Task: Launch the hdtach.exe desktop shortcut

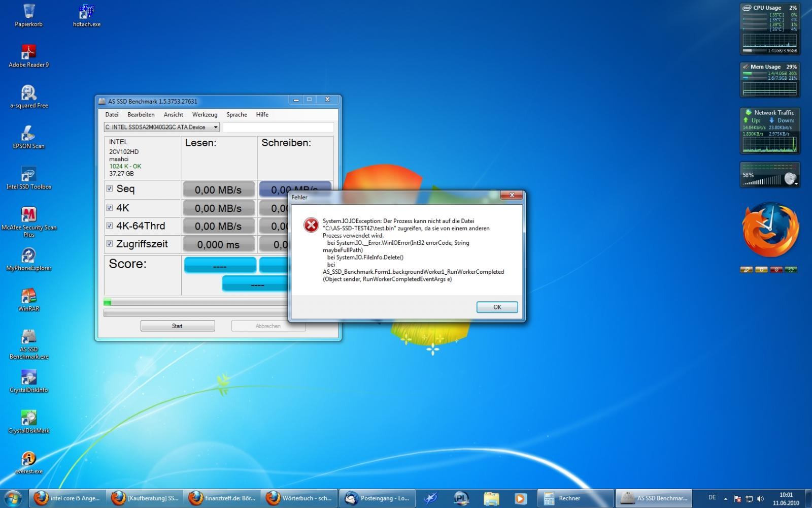Action: 87,15
